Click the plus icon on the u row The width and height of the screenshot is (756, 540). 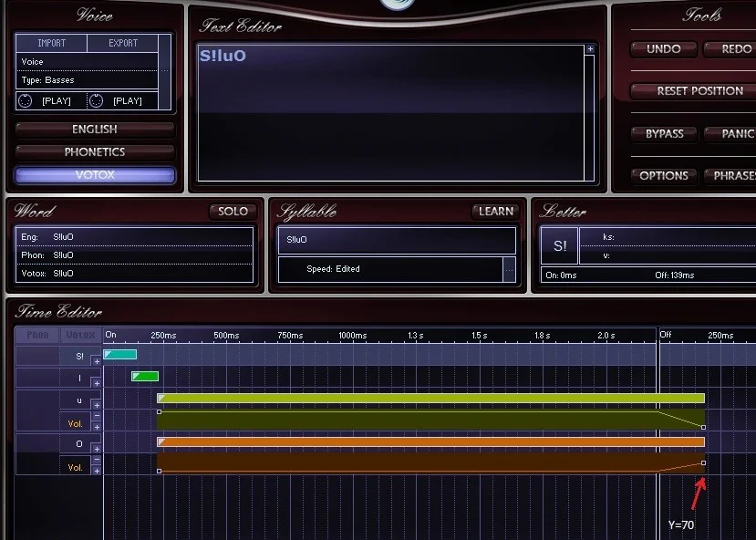pos(97,405)
